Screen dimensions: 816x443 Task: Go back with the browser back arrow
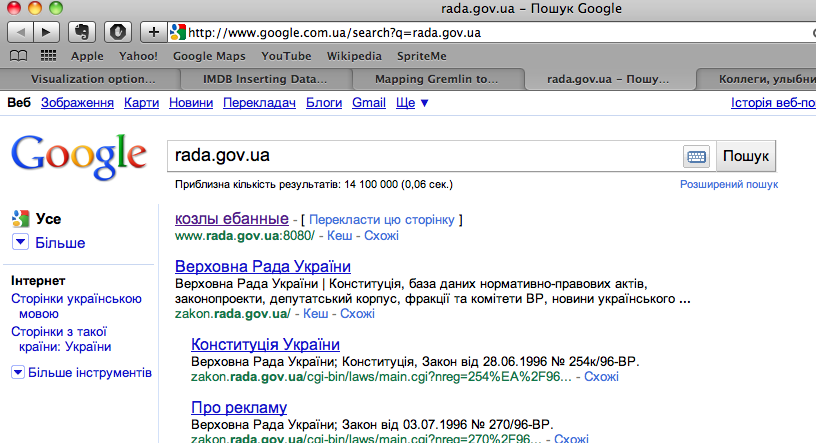click(x=20, y=32)
